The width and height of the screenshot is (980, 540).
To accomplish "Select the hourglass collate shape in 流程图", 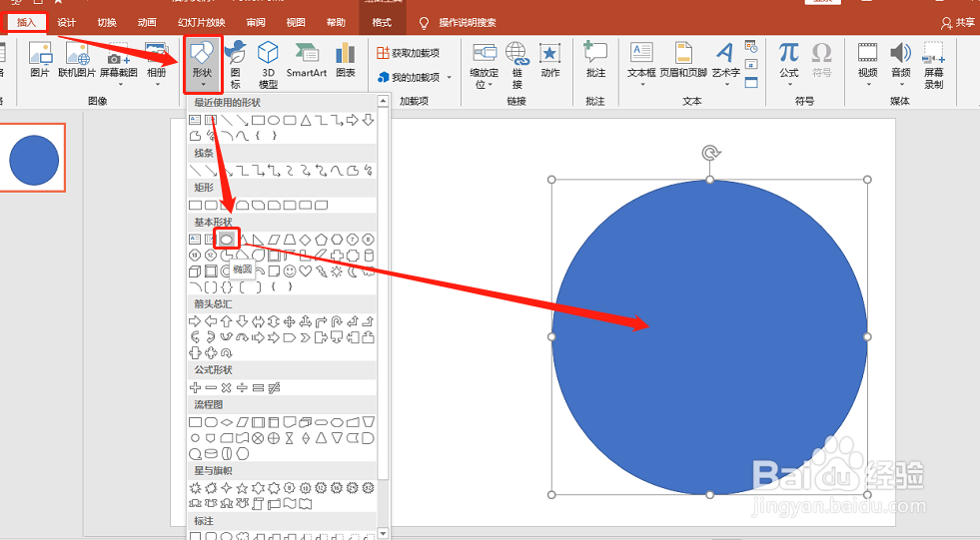I will (290, 438).
